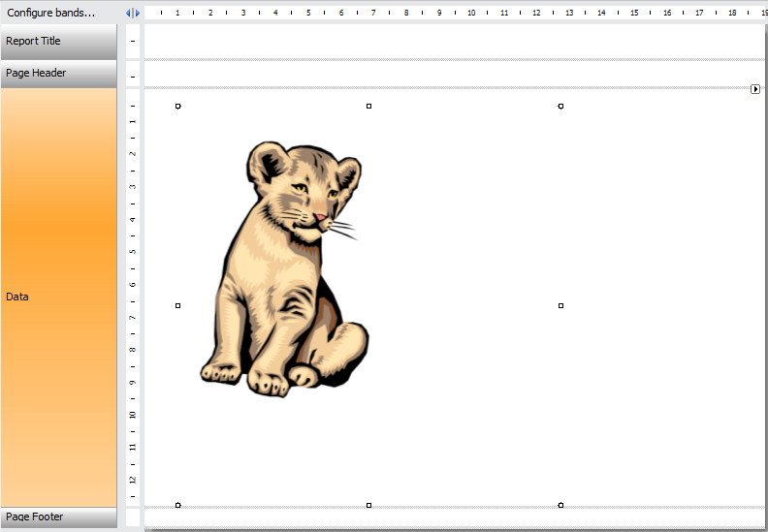Click bottom-center resize handle of picture
The height and width of the screenshot is (532, 768).
[x=368, y=505]
